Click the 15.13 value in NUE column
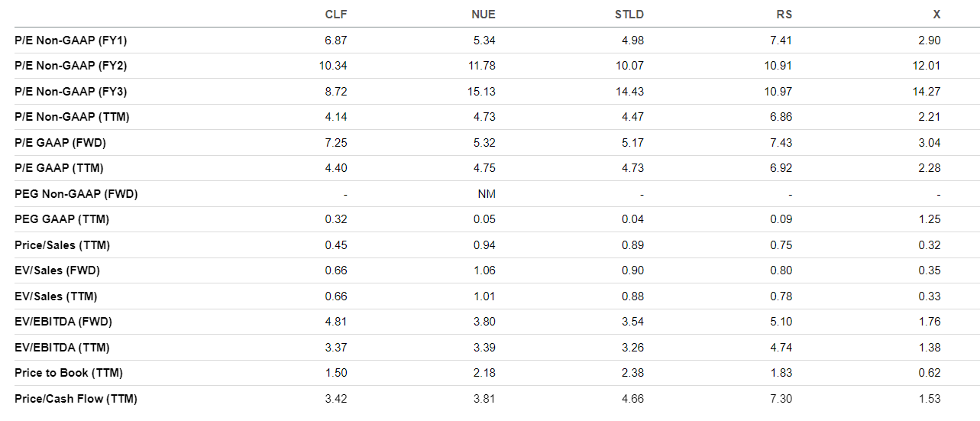This screenshot has height=421, width=980. click(483, 91)
